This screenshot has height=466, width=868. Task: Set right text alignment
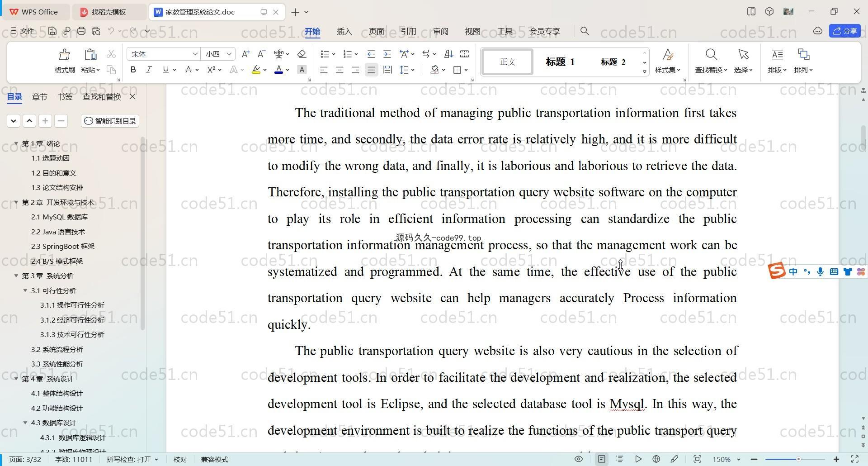[355, 70]
